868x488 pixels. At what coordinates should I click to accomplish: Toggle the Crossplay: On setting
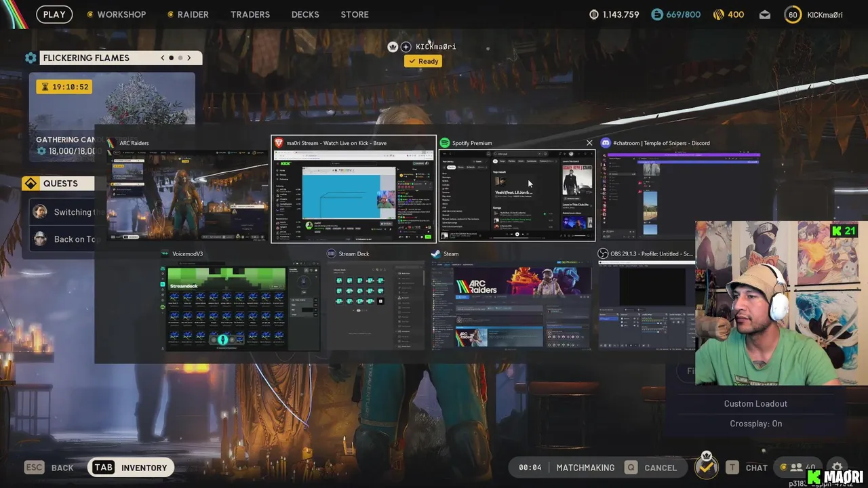755,424
